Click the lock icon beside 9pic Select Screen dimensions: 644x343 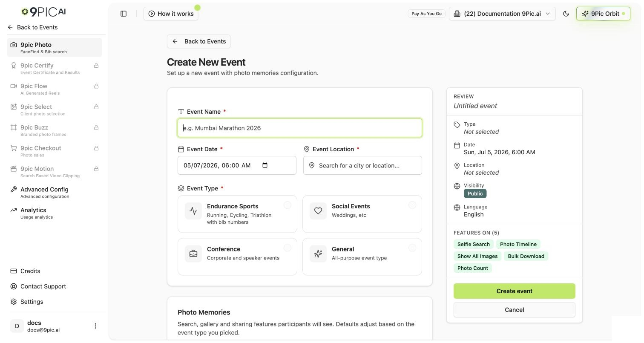click(x=96, y=107)
